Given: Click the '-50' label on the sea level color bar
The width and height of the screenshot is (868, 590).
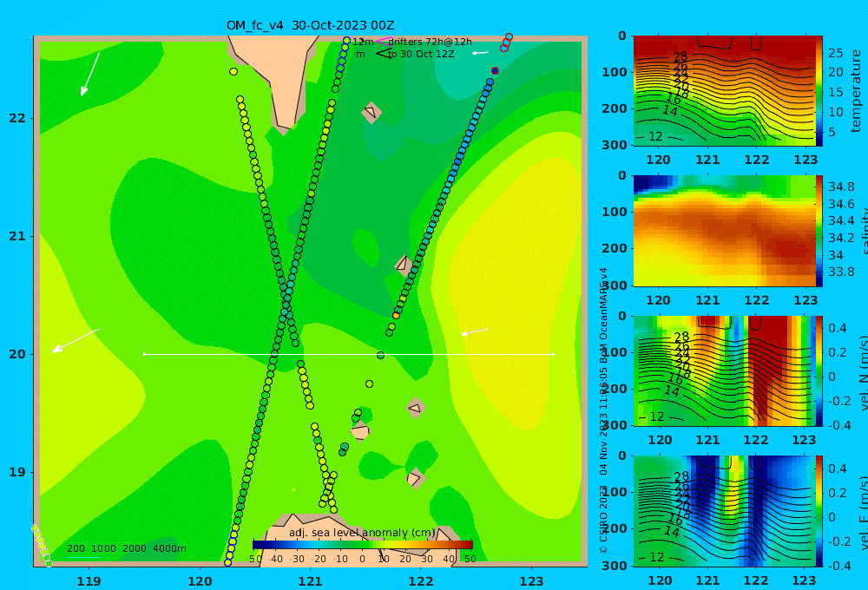Looking at the screenshot, I should point(255,559).
